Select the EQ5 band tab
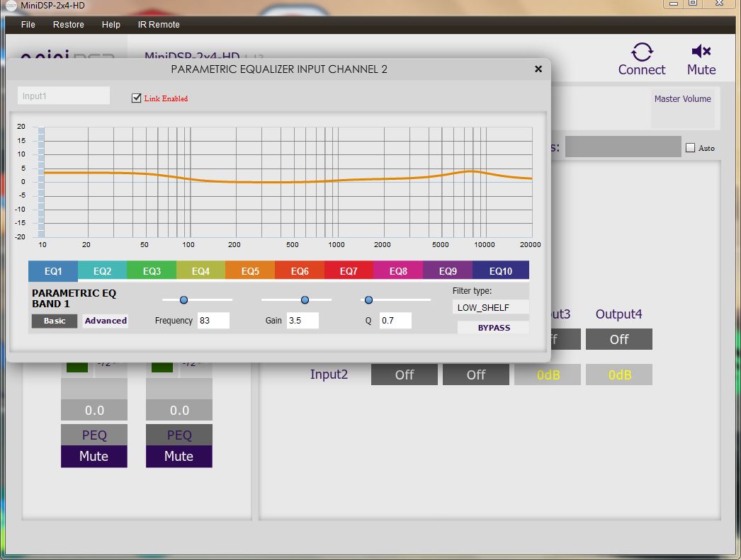Viewport: 741px width, 560px height. tap(250, 271)
